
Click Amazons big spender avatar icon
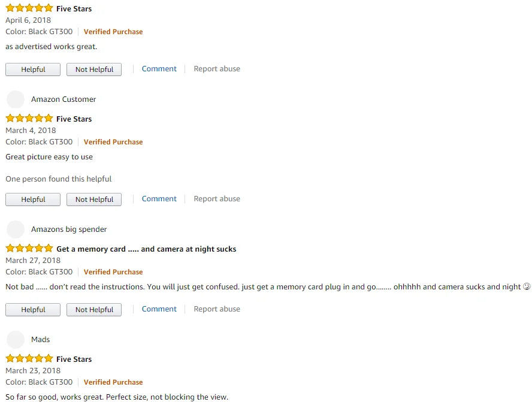[x=16, y=229]
